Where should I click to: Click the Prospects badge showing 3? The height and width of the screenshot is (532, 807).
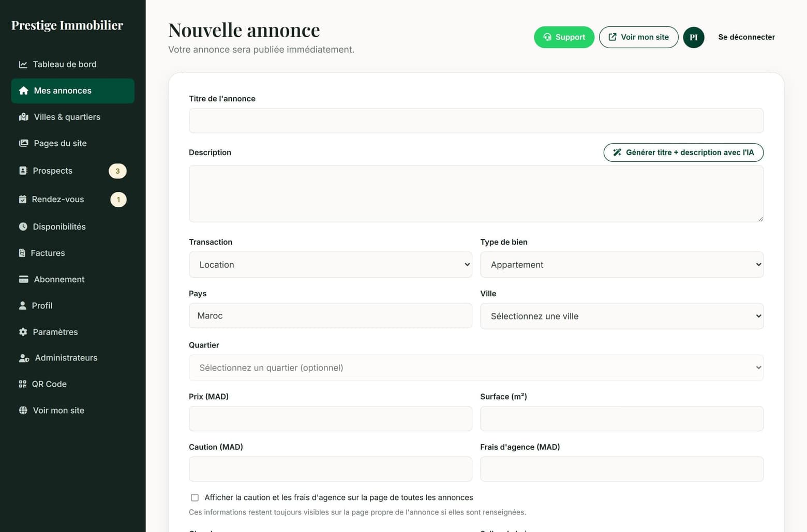pyautogui.click(x=117, y=171)
